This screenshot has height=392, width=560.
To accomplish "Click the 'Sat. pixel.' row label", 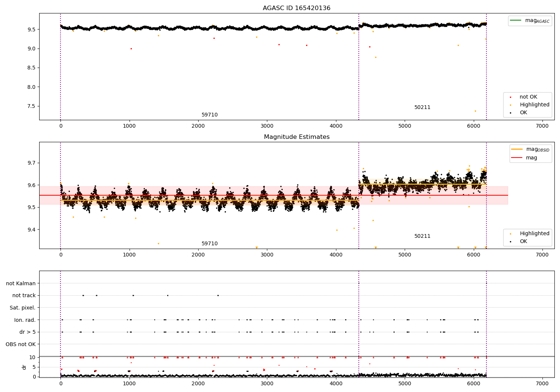I will [23, 308].
